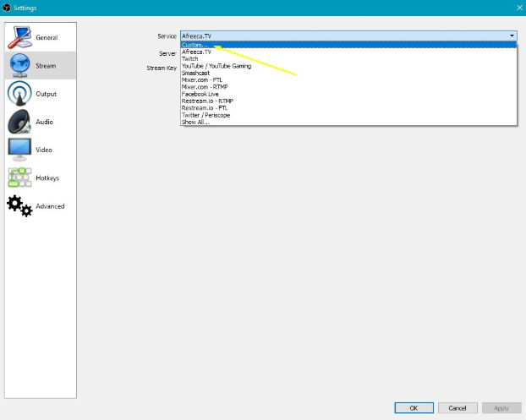The width and height of the screenshot is (526, 420).
Task: Choose Custom... from service list
Action: tap(348, 45)
